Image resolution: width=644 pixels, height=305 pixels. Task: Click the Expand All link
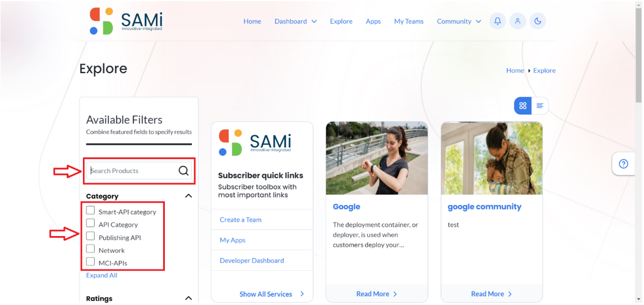(101, 276)
